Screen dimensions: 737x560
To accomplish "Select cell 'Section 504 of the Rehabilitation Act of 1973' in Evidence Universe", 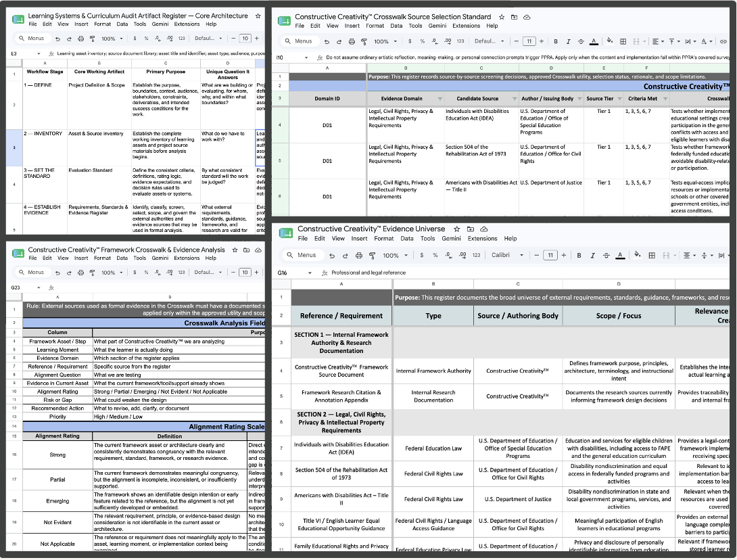I will pos(341,473).
